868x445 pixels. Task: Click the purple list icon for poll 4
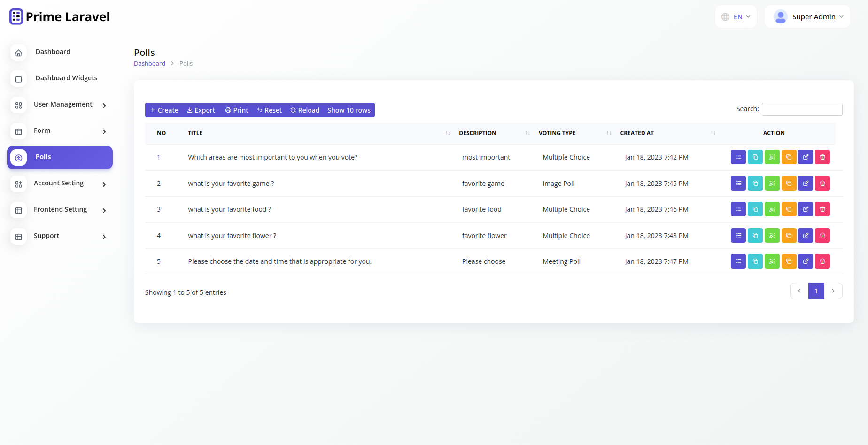(x=738, y=236)
